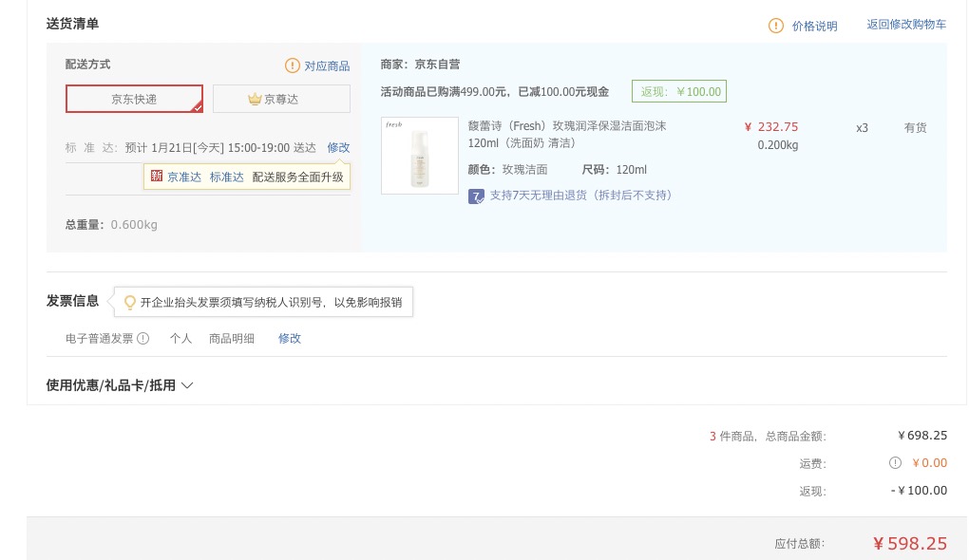Click the -¥100.00 cashback value
This screenshot has width=969, height=560.
[919, 490]
